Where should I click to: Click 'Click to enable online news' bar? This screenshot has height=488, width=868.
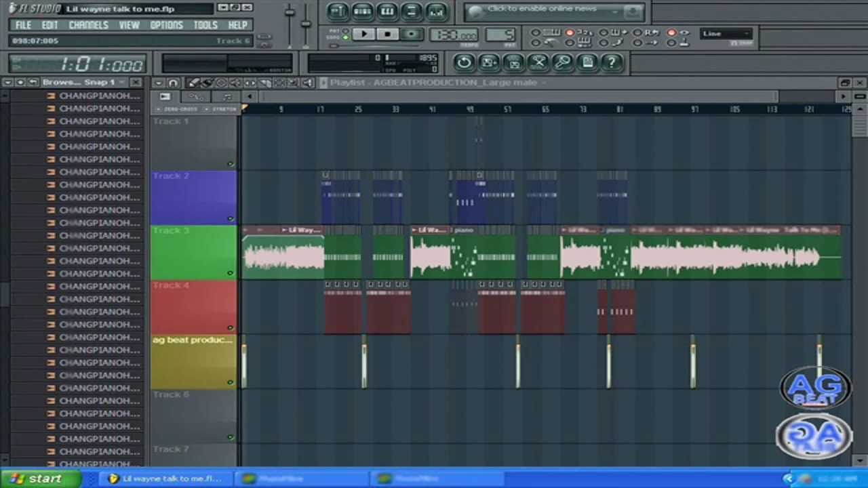tap(542, 9)
